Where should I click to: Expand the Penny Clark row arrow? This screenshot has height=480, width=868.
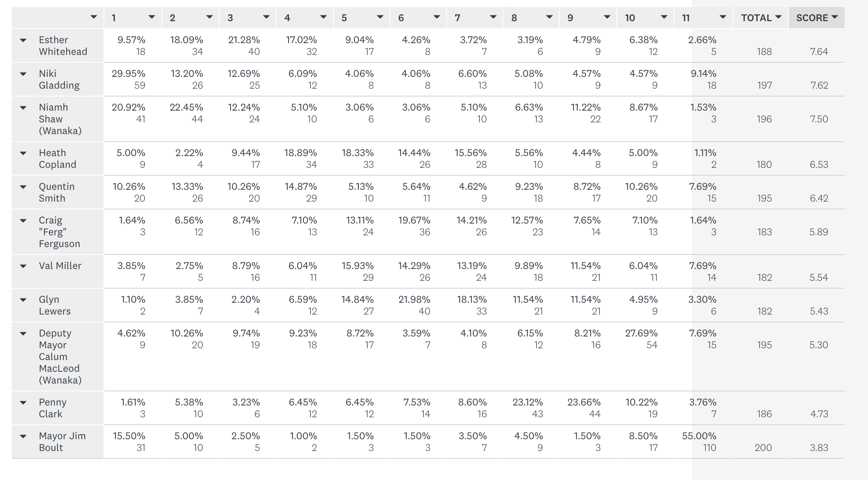[23, 402]
